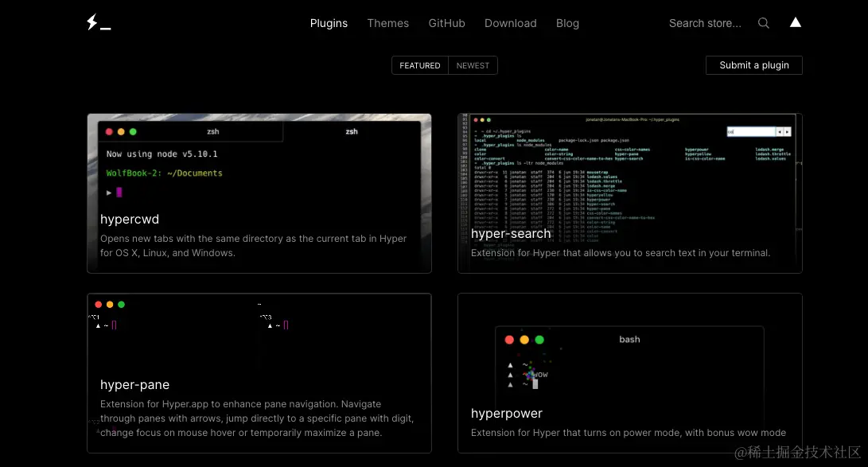Open the hyper-pane plugin title
The width and height of the screenshot is (868, 467).
point(134,384)
